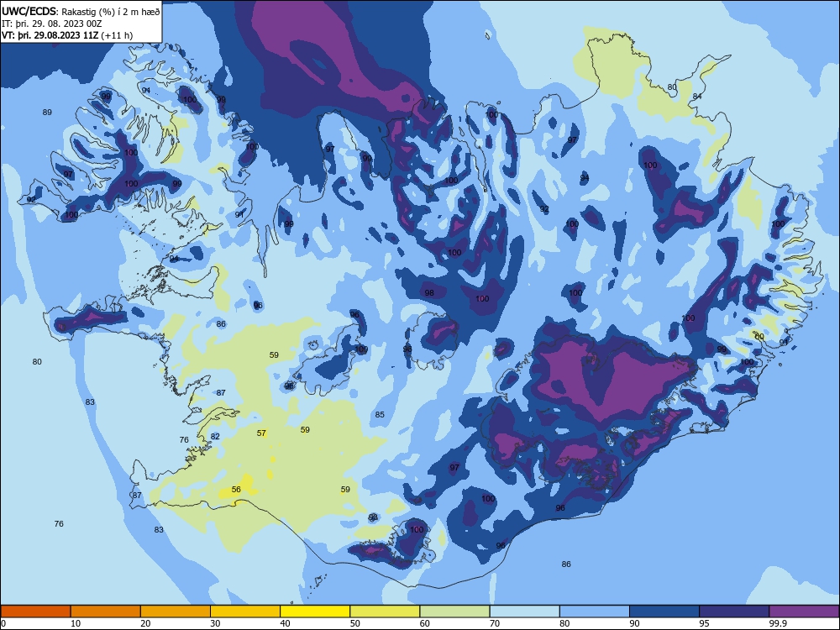Click the indigo 95–99.9 legend swatch
This screenshot has width=840, height=630.
pyautogui.click(x=734, y=612)
